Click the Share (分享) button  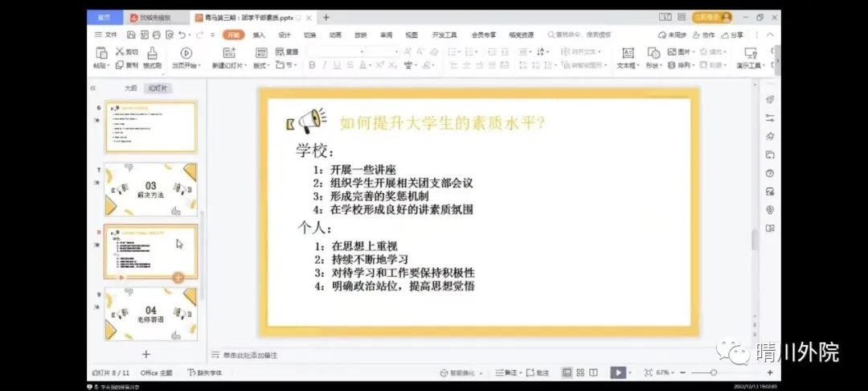(x=732, y=35)
